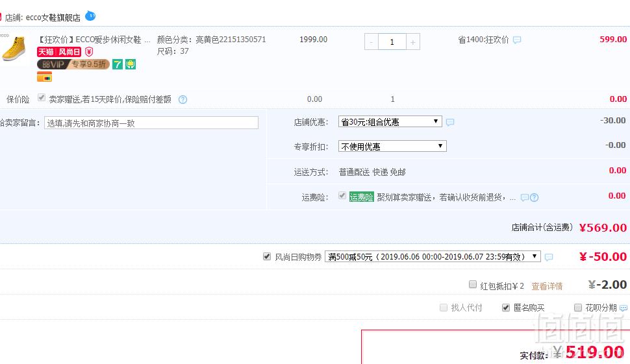Viewport: 630px width, 364px height.
Task: Open the yellow shoe product thumbnail
Action: point(14,49)
